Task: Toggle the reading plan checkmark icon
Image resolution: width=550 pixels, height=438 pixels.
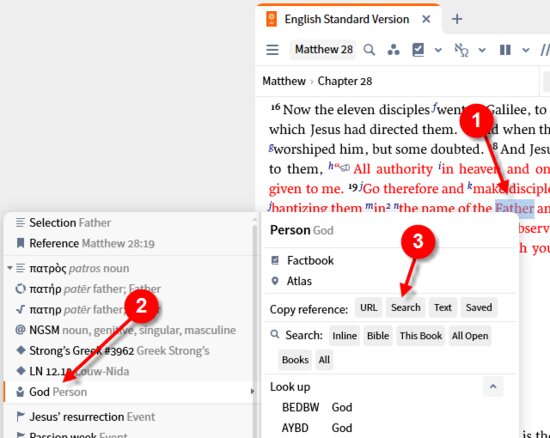Action: coord(418,50)
